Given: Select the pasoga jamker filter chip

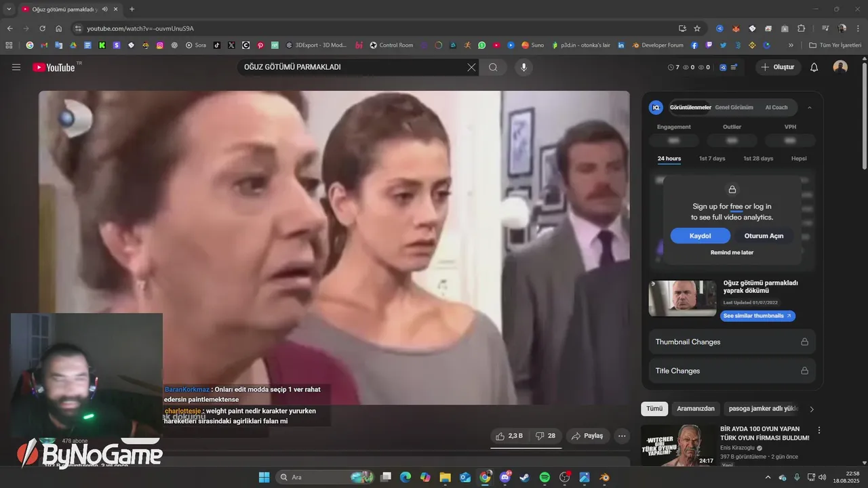Looking at the screenshot, I should click(763, 409).
